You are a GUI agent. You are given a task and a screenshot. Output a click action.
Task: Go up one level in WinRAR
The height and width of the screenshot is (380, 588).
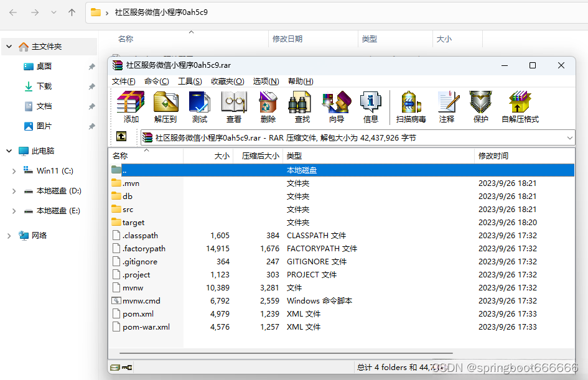point(121,136)
